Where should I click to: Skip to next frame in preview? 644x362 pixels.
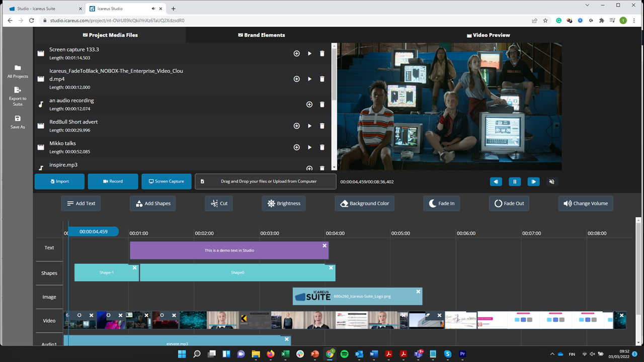click(533, 182)
